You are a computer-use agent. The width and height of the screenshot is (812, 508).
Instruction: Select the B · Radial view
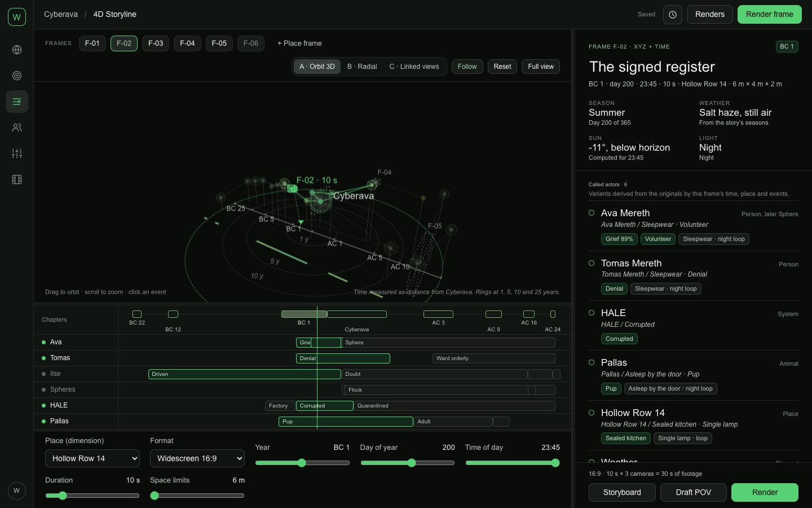click(x=362, y=67)
